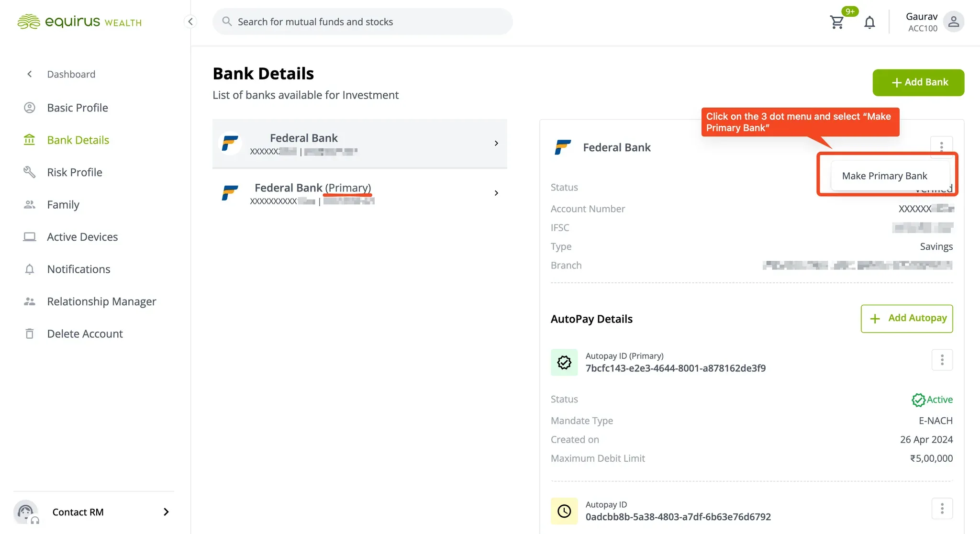
Task: Open three-dot menu for primary Autopay ID
Action: [x=942, y=360]
